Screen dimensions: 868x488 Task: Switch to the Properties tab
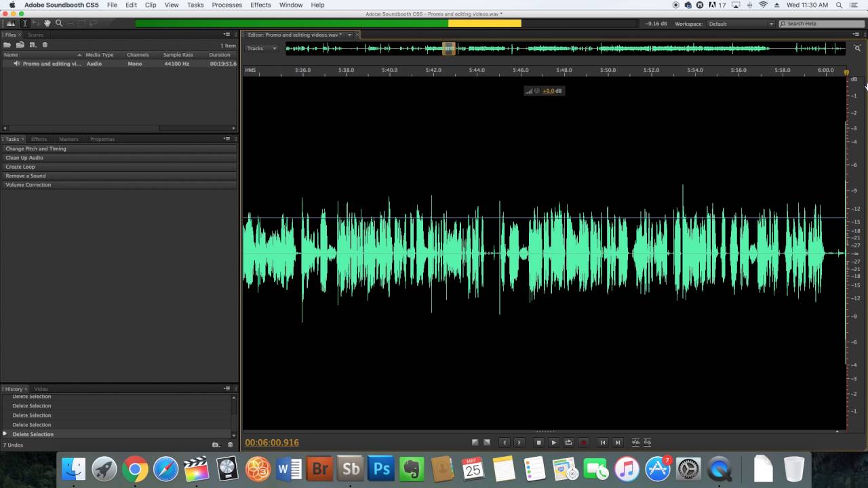pyautogui.click(x=102, y=139)
